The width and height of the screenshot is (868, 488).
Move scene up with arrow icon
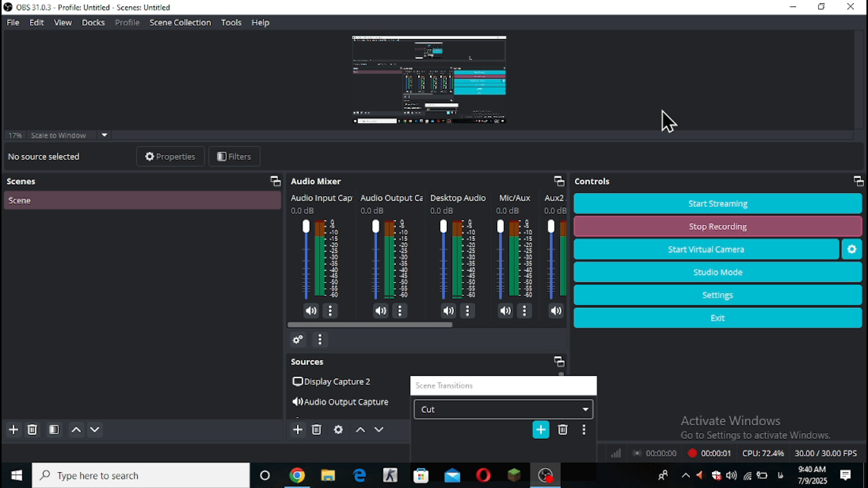tap(76, 430)
